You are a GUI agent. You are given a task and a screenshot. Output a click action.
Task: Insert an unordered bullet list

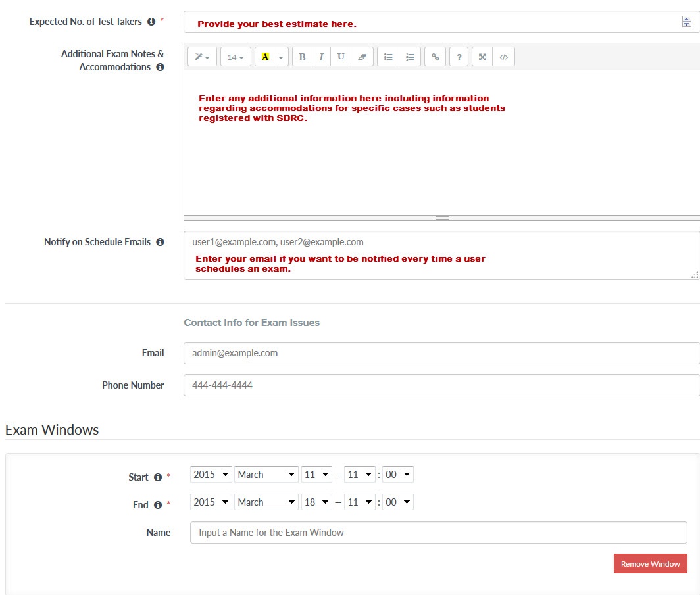[x=388, y=57]
